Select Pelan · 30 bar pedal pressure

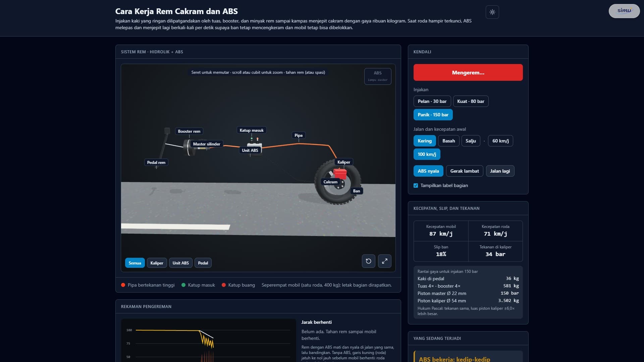pyautogui.click(x=432, y=101)
